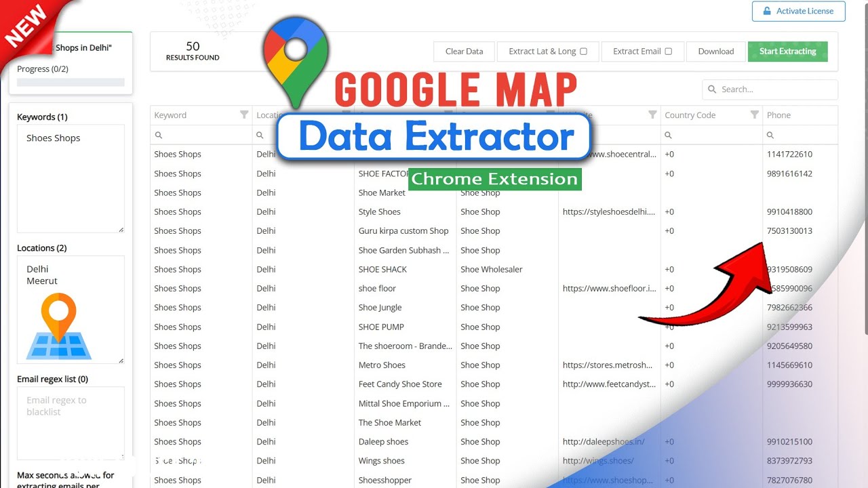This screenshot has height=488, width=868.
Task: Click the Clear Data button
Action: pos(464,52)
